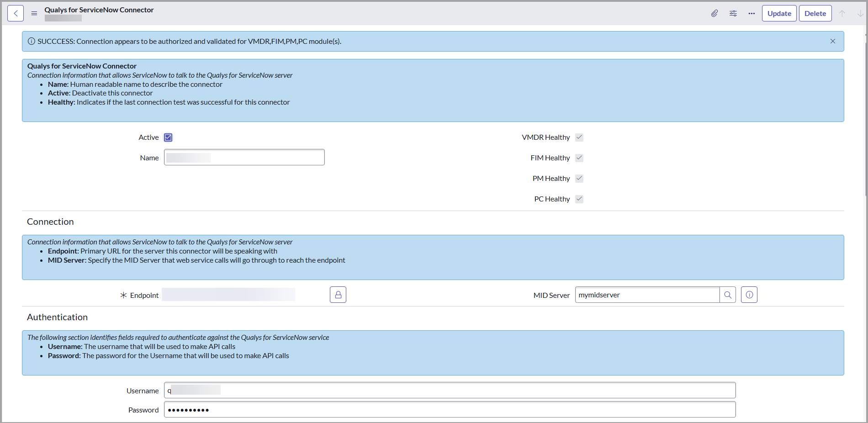
Task: Click the MID Server field label
Action: pyautogui.click(x=551, y=295)
